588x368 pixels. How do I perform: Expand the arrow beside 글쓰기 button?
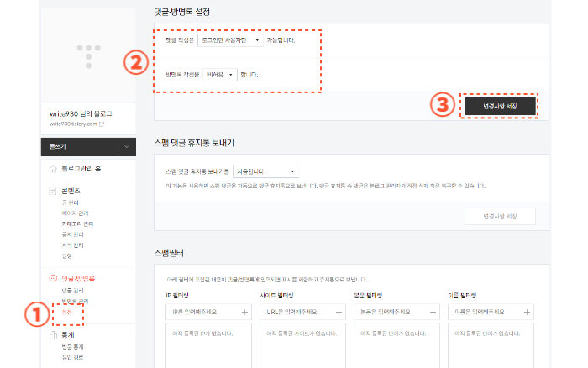click(127, 147)
